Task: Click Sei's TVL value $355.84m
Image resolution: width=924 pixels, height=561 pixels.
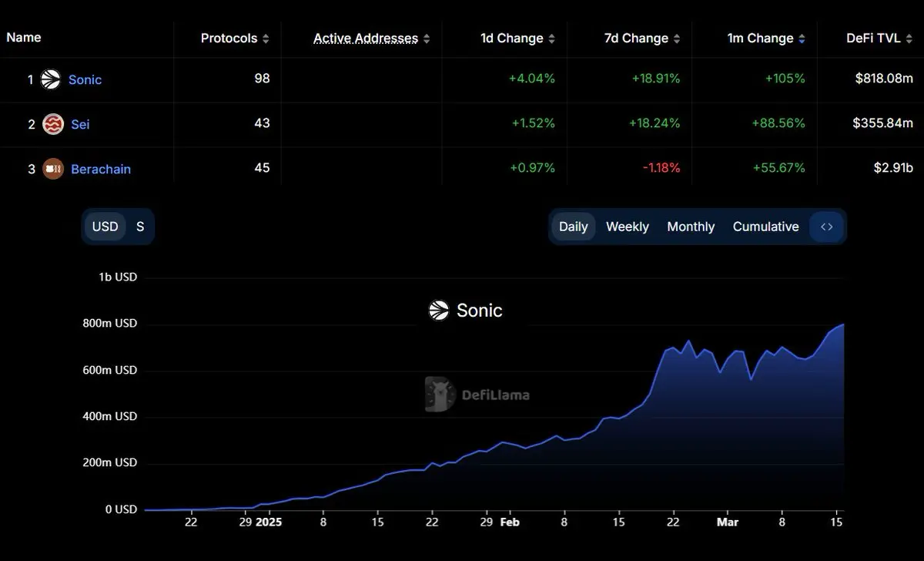Action: (x=882, y=123)
